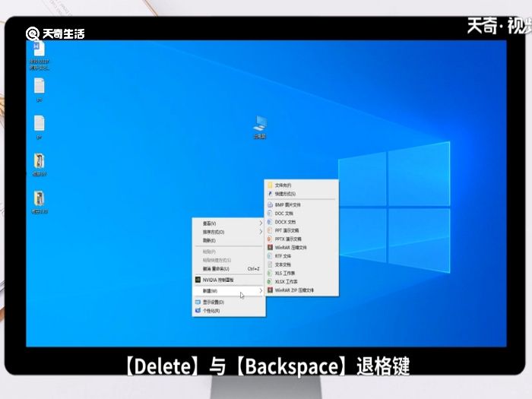Open NVIDIA 控制面板 from the context menu

[229, 280]
